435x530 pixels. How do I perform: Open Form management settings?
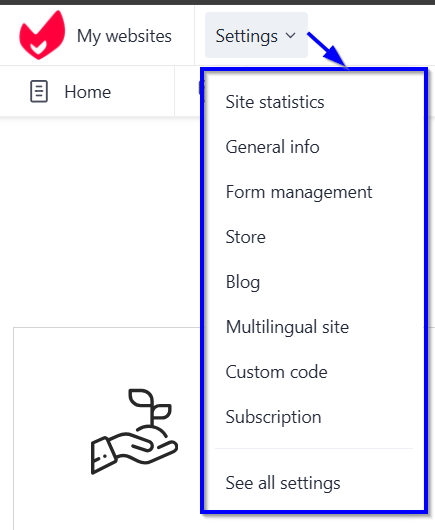point(299,192)
